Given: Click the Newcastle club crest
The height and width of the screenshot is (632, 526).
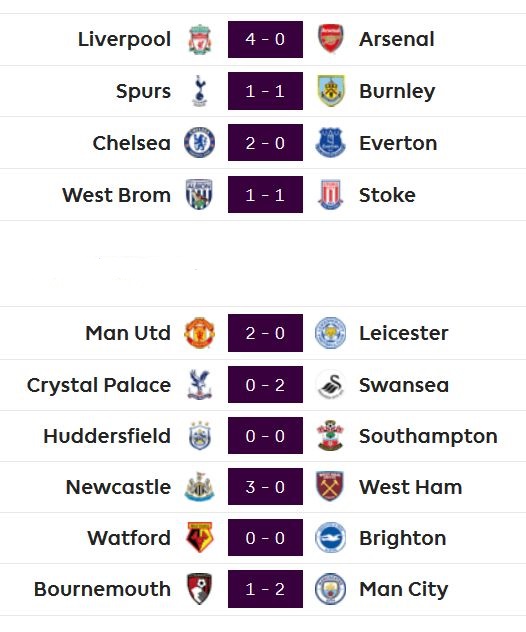Looking at the screenshot, I should 200,487.
